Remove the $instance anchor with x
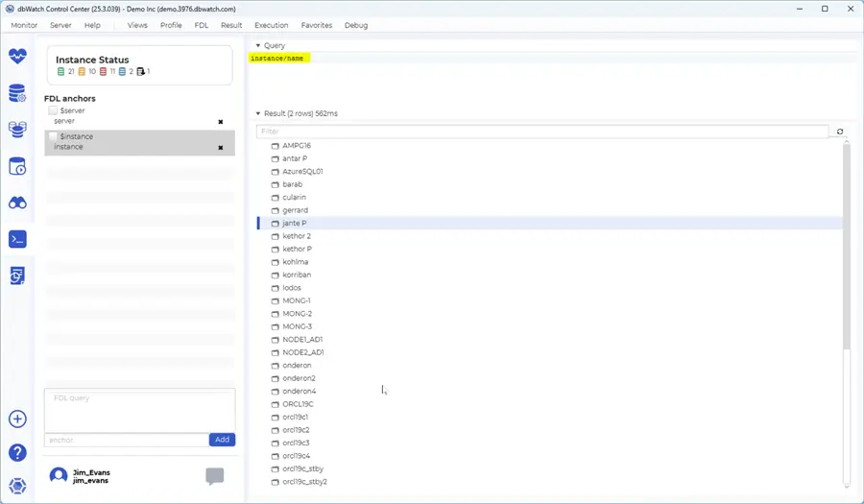Screen dimensions: 864x504 pyautogui.click(x=221, y=148)
